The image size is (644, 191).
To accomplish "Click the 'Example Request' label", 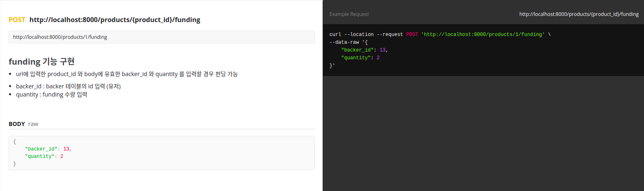I will click(349, 14).
